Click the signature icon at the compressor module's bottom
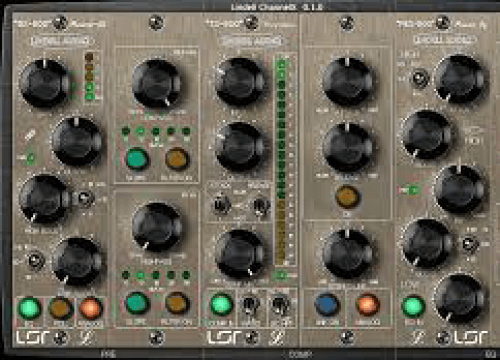The height and width of the screenshot is (360, 500). coord(276,338)
